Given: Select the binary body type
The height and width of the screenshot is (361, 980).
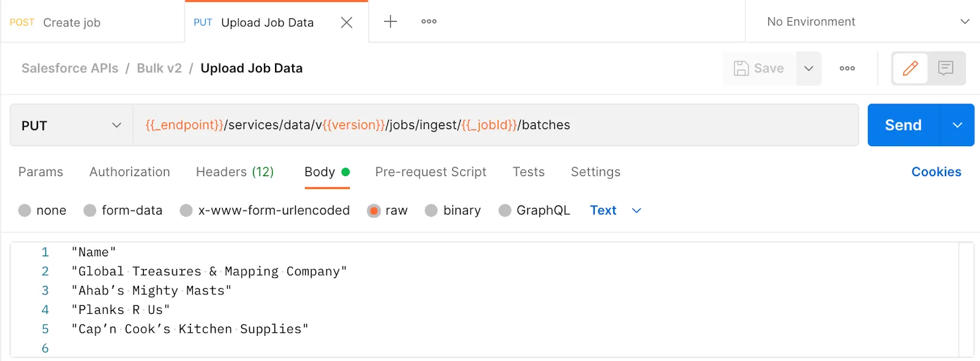Looking at the screenshot, I should (x=431, y=210).
